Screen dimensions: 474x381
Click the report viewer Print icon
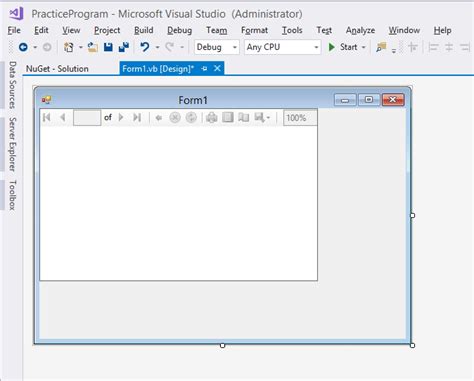[212, 117]
